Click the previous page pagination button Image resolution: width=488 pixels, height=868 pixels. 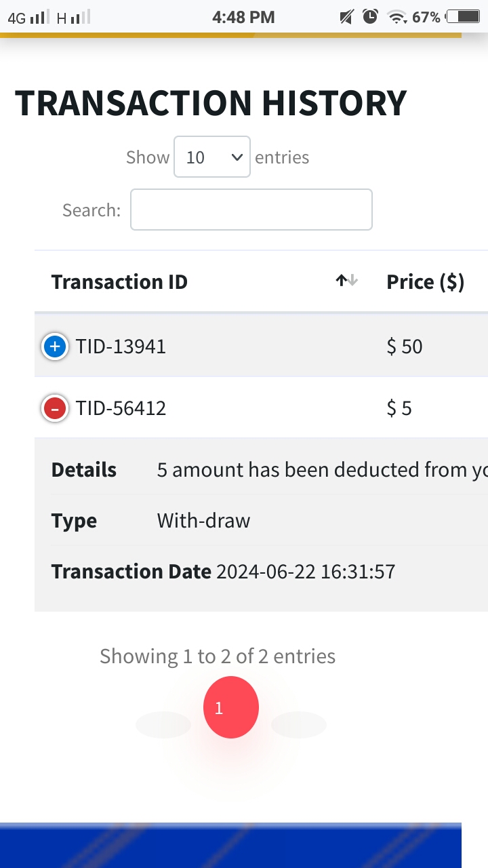163,724
